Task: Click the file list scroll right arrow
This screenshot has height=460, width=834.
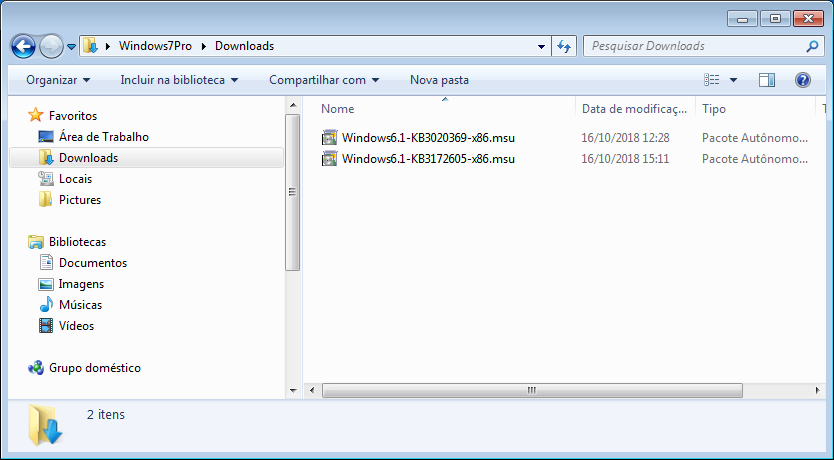Action: [818, 390]
